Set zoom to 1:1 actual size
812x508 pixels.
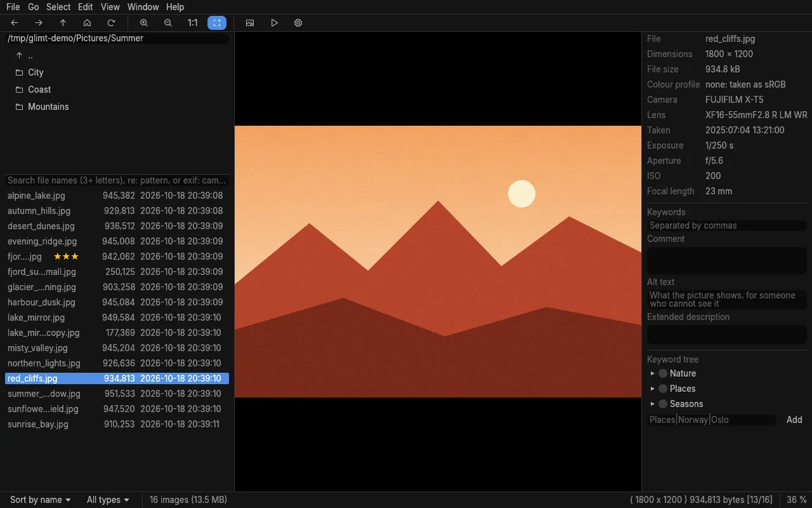pos(193,23)
